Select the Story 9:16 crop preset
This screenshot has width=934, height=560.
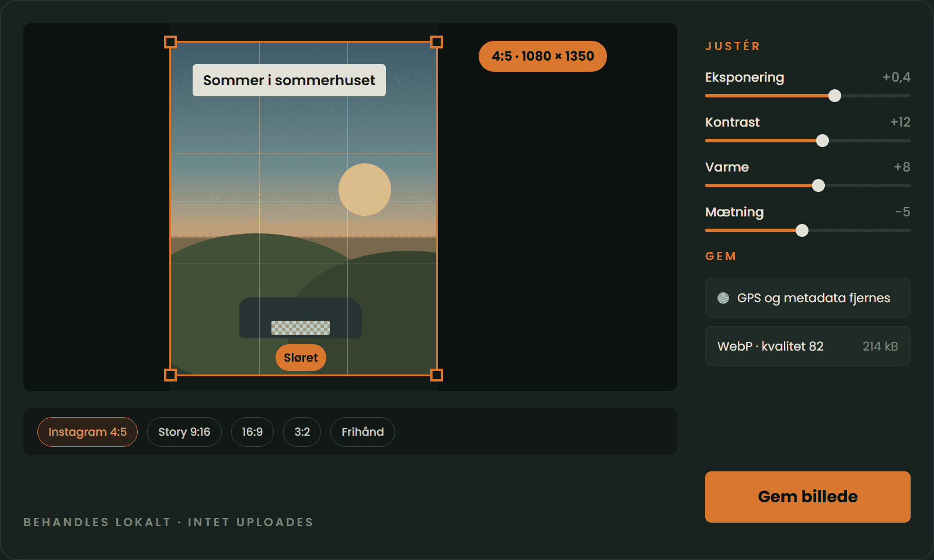click(x=184, y=432)
